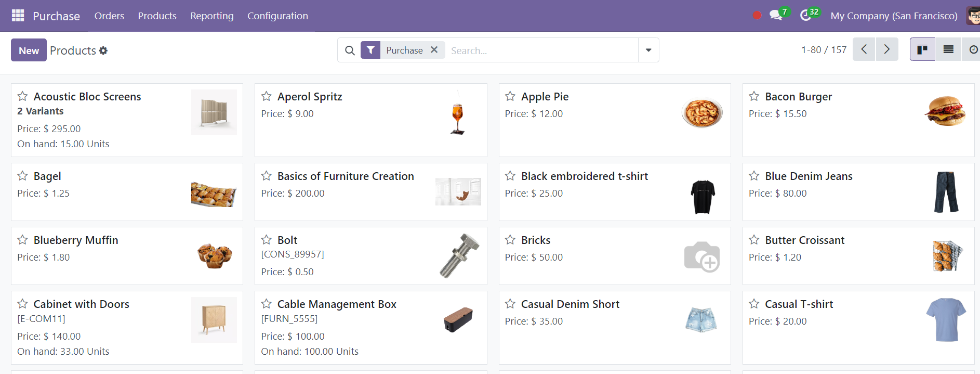Open the Products menu
The width and height of the screenshot is (980, 374).
point(157,16)
